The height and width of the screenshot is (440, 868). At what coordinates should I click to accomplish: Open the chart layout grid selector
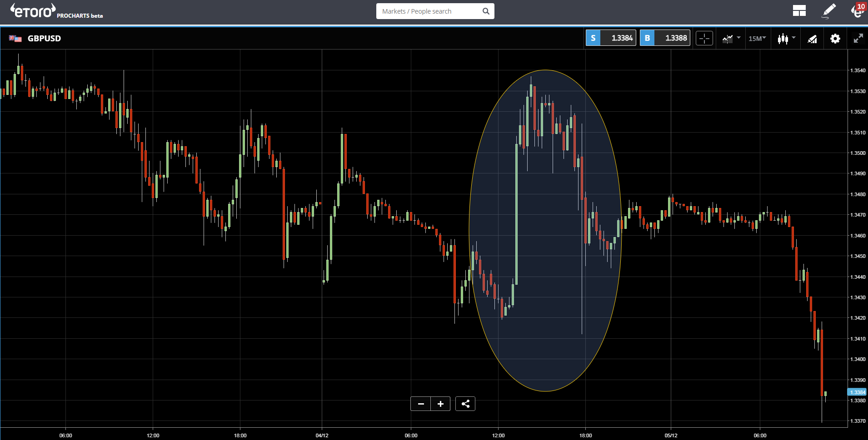click(799, 11)
